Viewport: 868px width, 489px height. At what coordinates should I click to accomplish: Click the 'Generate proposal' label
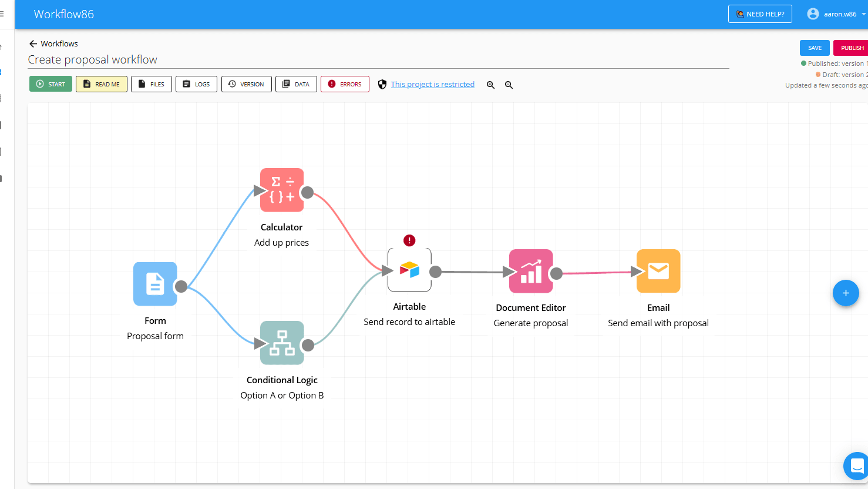531,323
